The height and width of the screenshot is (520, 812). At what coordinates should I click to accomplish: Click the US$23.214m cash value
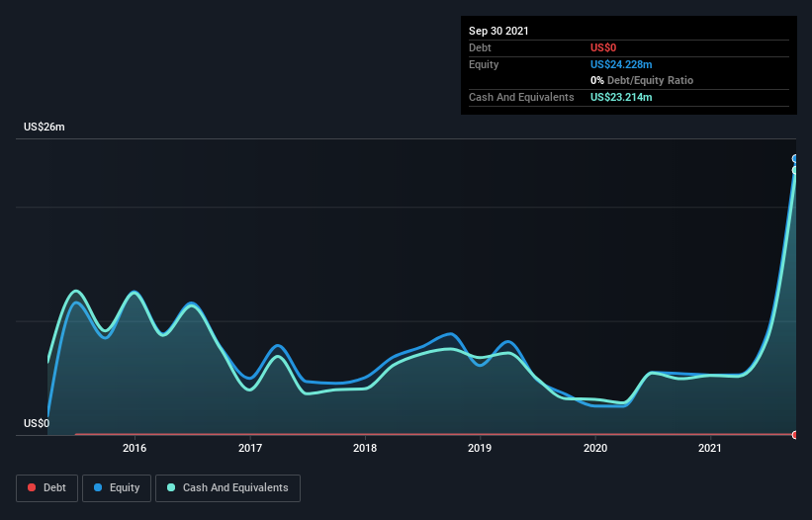click(621, 97)
